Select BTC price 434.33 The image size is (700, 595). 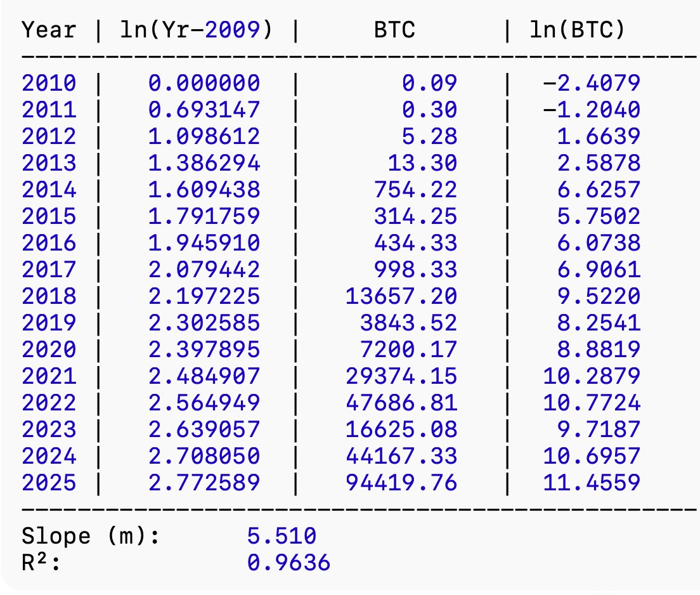pyautogui.click(x=416, y=243)
